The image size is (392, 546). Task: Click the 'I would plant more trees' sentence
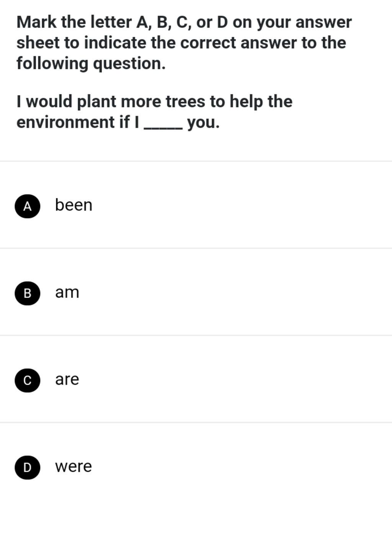[x=154, y=112]
